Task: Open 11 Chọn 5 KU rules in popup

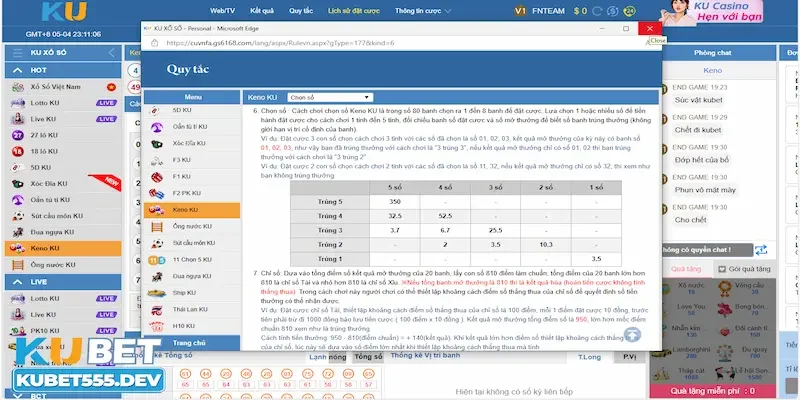Action: click(x=192, y=260)
